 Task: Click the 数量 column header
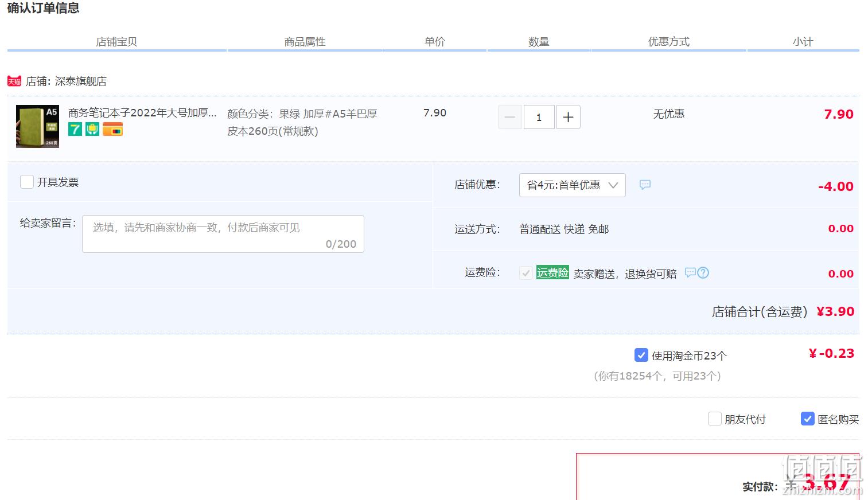click(x=539, y=42)
